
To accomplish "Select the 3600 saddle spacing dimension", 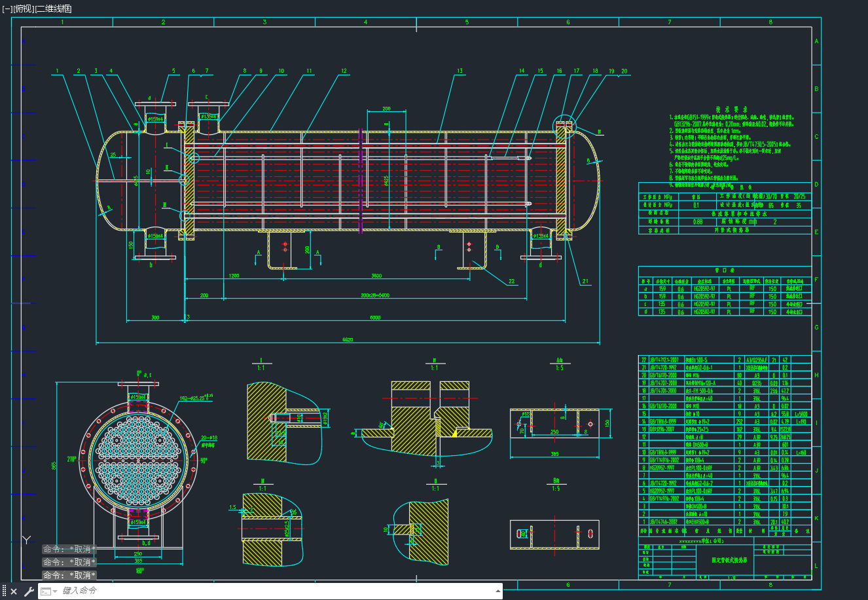I will [376, 276].
